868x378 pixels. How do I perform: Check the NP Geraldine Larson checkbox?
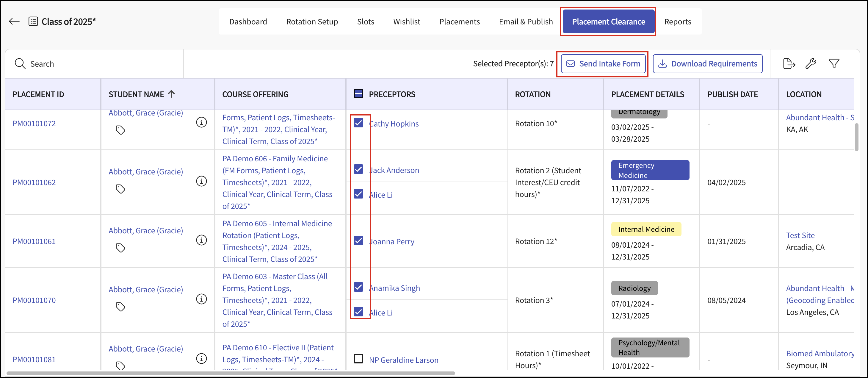(x=358, y=359)
